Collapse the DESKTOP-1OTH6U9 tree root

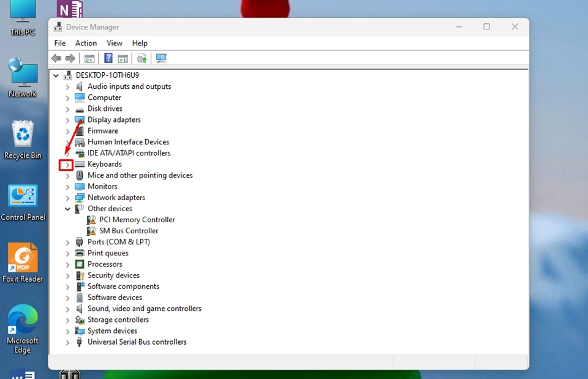click(56, 75)
